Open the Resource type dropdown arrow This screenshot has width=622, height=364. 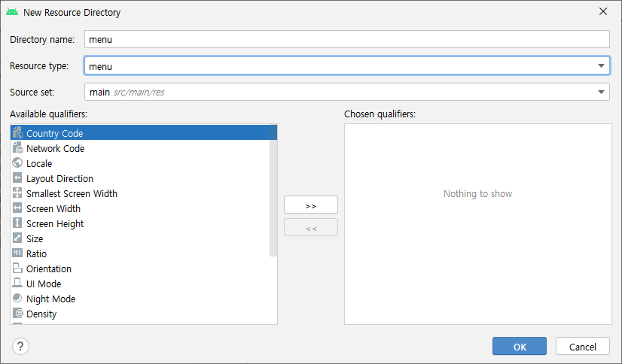601,65
